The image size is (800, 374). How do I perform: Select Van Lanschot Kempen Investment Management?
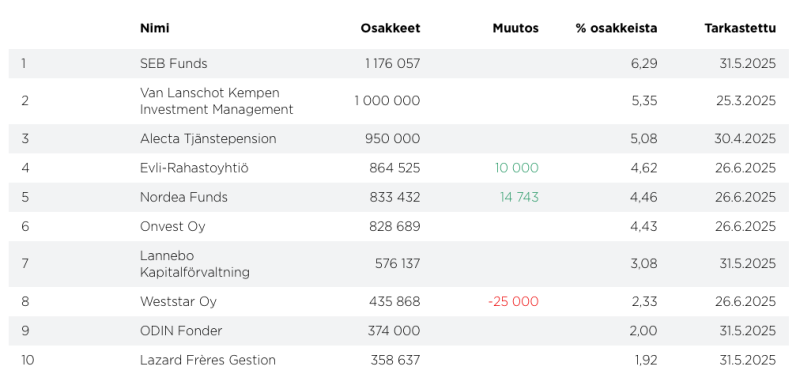click(216, 101)
